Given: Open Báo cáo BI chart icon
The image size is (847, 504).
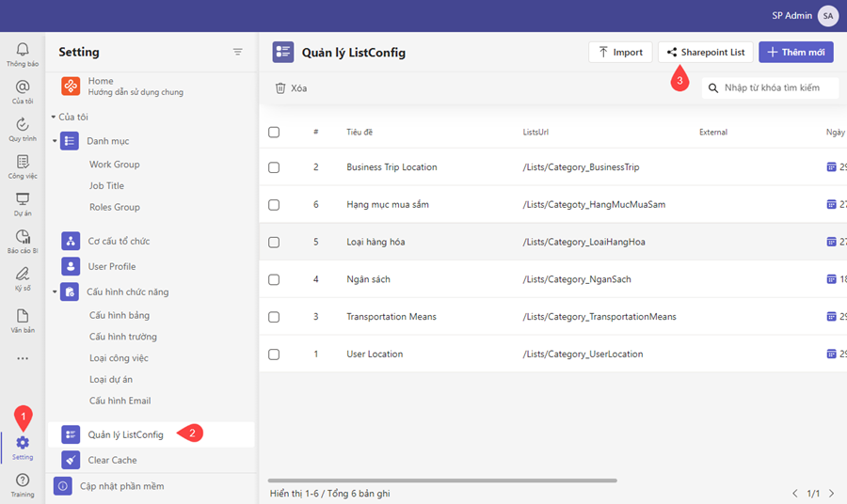Looking at the screenshot, I should 23,237.
